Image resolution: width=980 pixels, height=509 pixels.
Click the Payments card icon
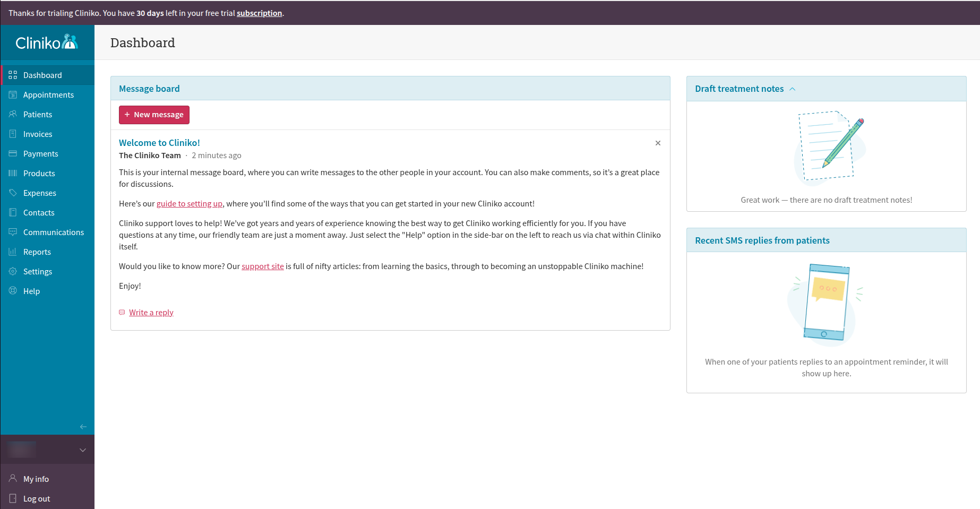13,153
